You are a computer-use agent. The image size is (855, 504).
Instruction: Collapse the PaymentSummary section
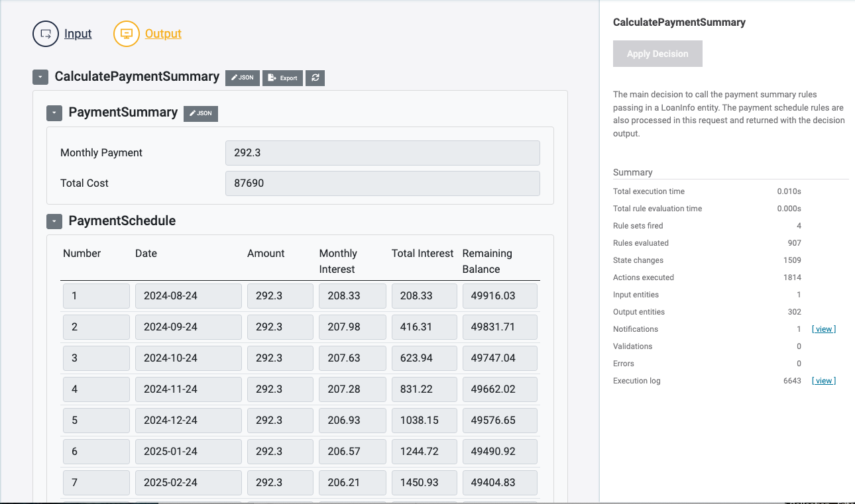[54, 113]
